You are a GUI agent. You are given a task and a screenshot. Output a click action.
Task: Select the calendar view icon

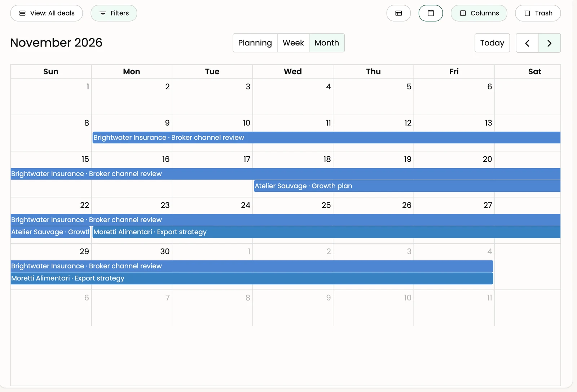431,13
